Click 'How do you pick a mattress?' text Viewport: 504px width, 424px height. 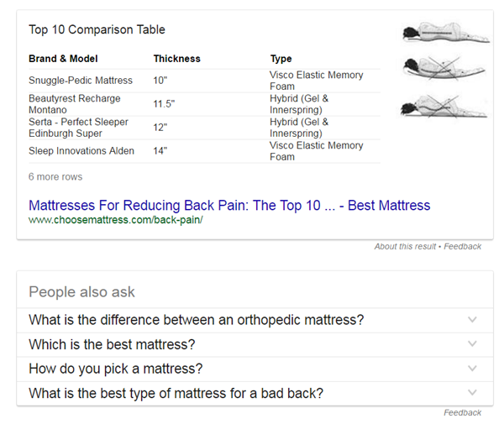click(x=115, y=369)
